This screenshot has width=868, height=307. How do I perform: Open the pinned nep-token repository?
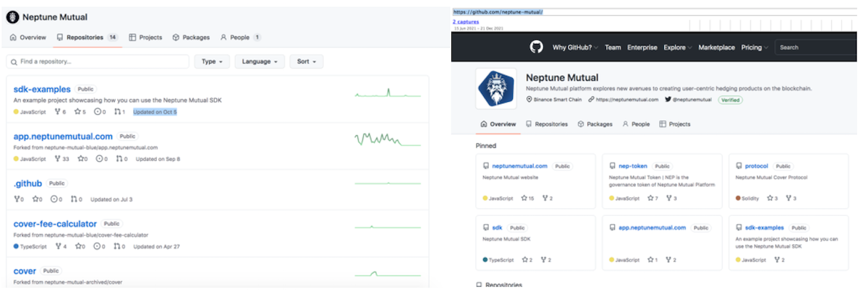coord(632,166)
